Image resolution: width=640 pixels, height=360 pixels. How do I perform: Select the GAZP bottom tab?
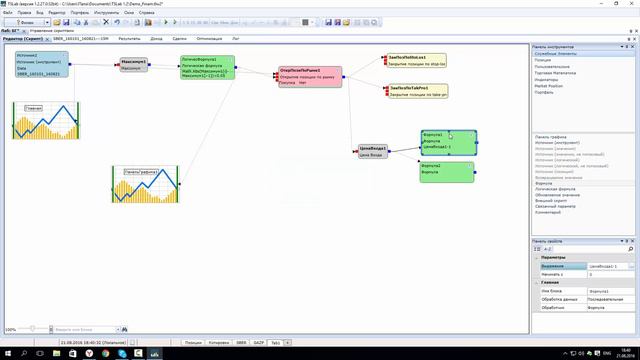point(259,343)
